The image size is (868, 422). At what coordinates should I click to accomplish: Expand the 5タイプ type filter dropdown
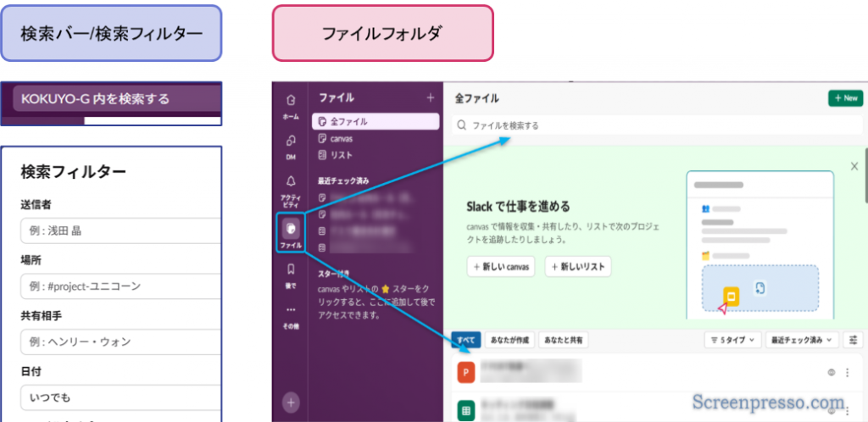[x=732, y=340]
